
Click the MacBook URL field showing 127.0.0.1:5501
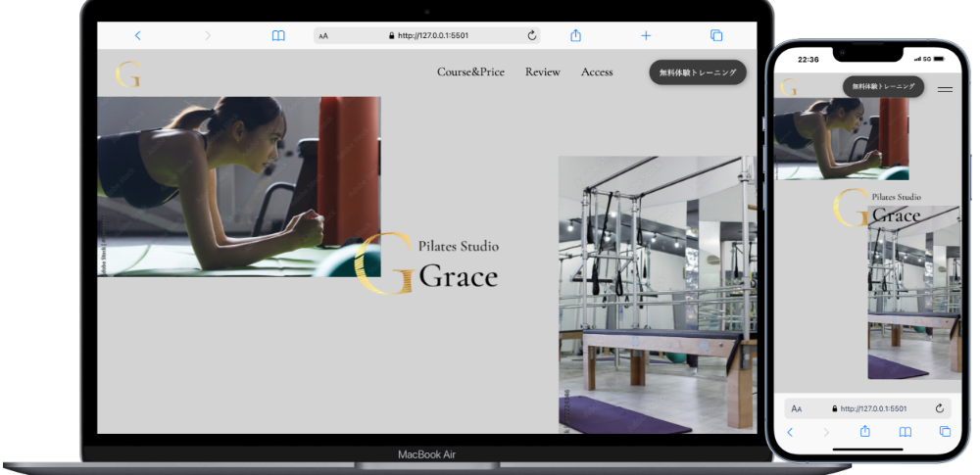point(431,35)
